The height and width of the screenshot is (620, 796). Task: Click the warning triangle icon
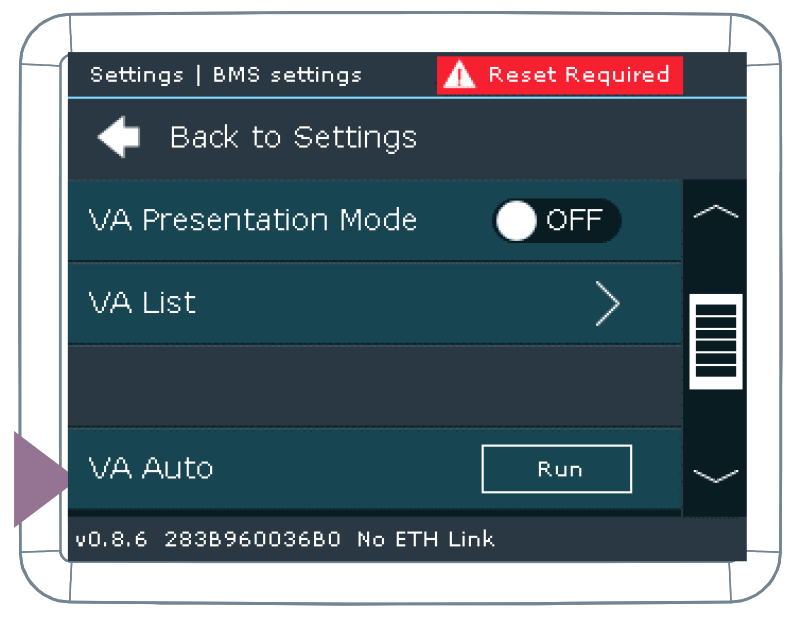pos(459,74)
